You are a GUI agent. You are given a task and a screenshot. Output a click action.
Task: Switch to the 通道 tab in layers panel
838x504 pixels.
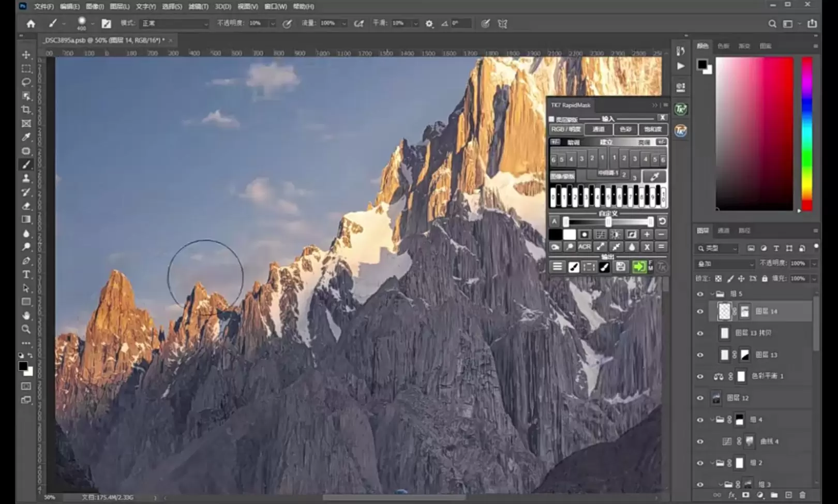(723, 231)
